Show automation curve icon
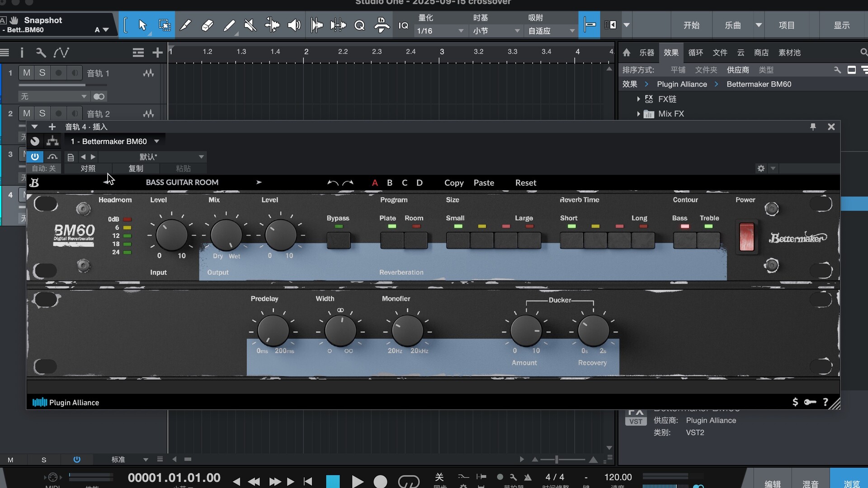 61,53
